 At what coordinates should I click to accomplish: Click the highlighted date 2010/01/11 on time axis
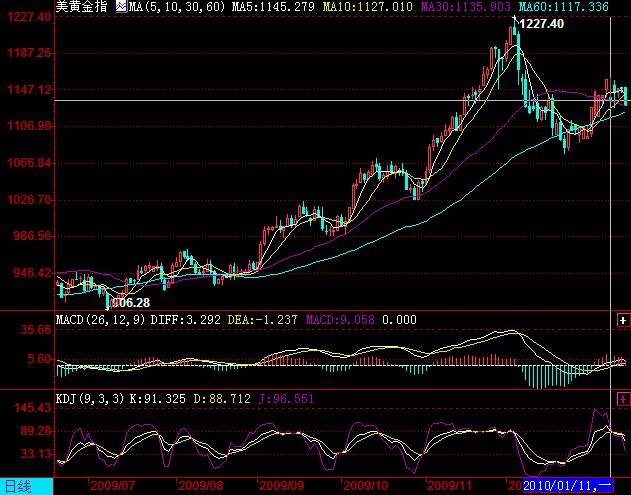567,485
